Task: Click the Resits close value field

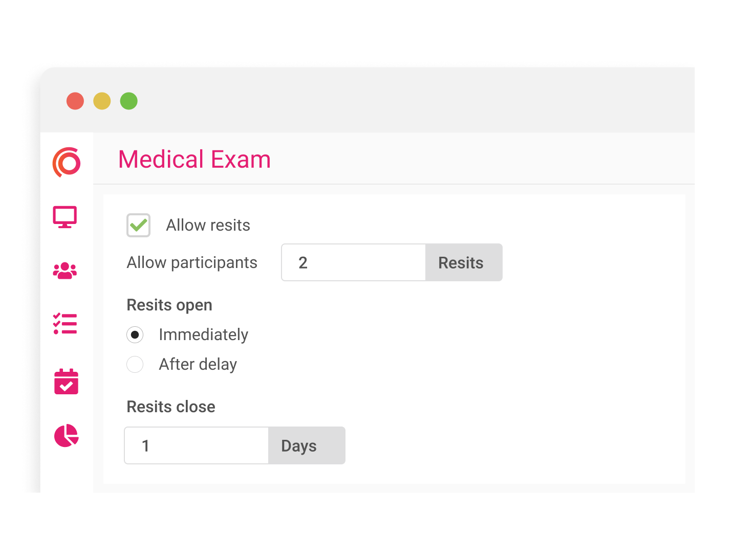Action: (x=196, y=445)
